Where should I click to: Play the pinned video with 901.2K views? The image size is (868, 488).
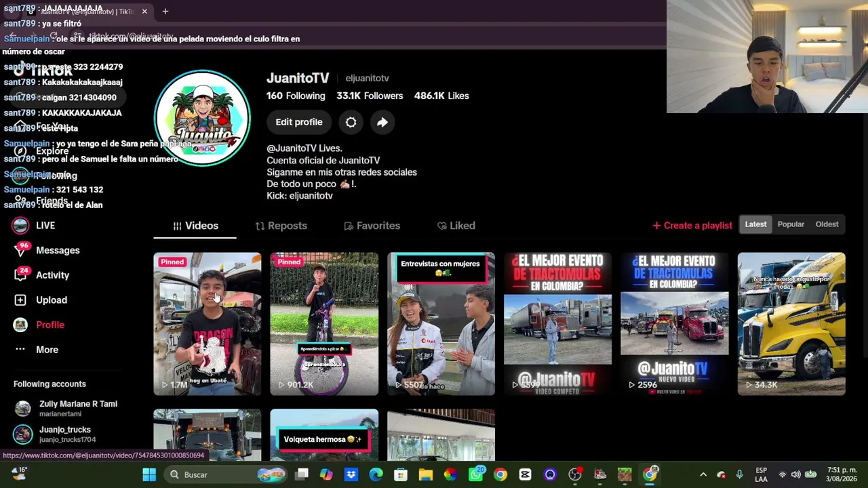[x=324, y=324]
